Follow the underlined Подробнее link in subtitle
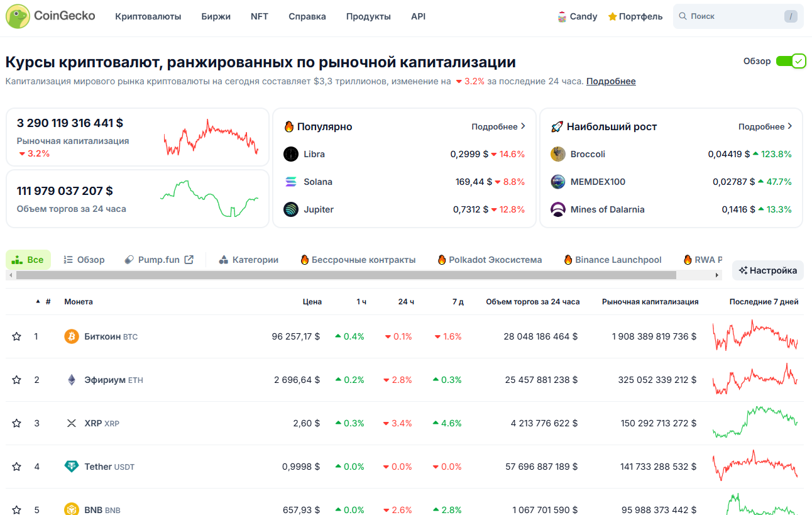 click(611, 81)
